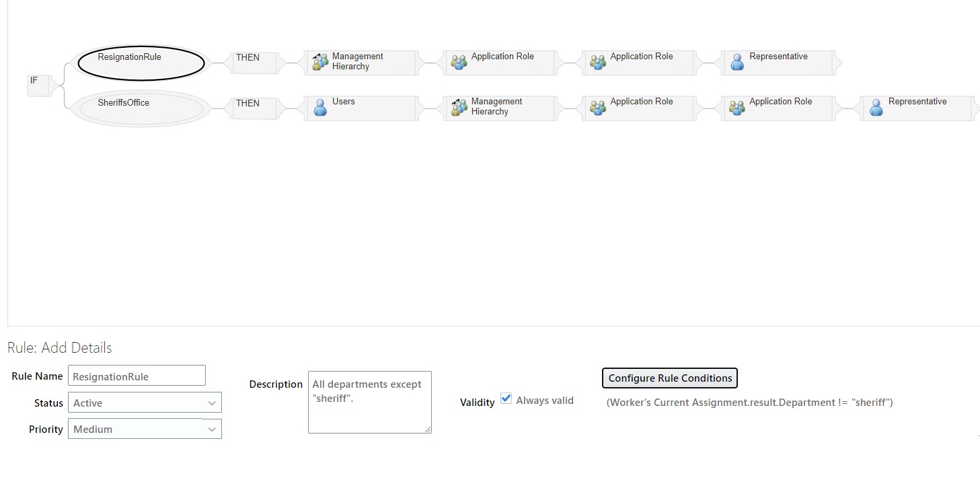The height and width of the screenshot is (480, 980).
Task: Click the Worker's Current Assignment condition expression
Action: tap(749, 402)
